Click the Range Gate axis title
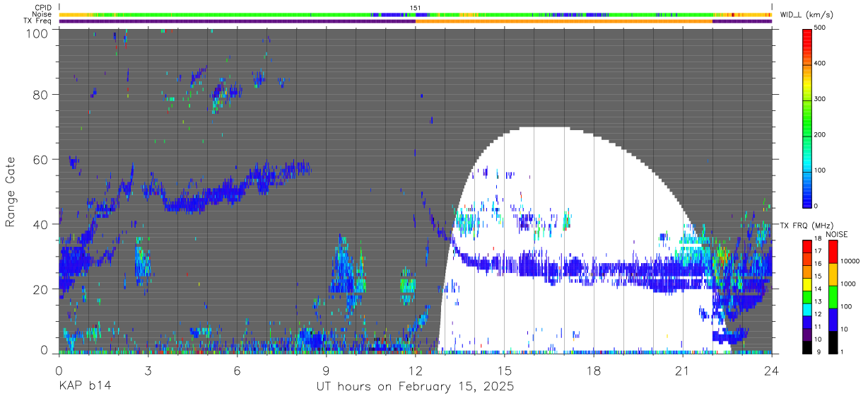Image resolution: width=868 pixels, height=401 pixels. 11,192
